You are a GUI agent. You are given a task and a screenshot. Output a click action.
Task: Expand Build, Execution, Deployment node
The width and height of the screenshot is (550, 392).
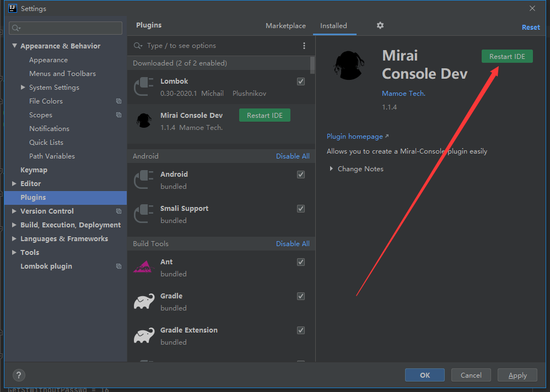pos(14,225)
